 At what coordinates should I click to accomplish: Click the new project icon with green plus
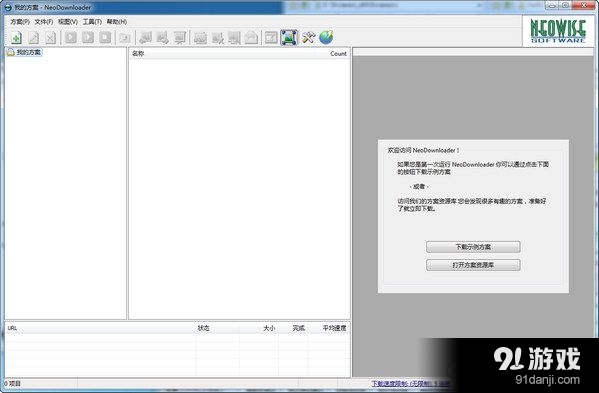tap(16, 38)
